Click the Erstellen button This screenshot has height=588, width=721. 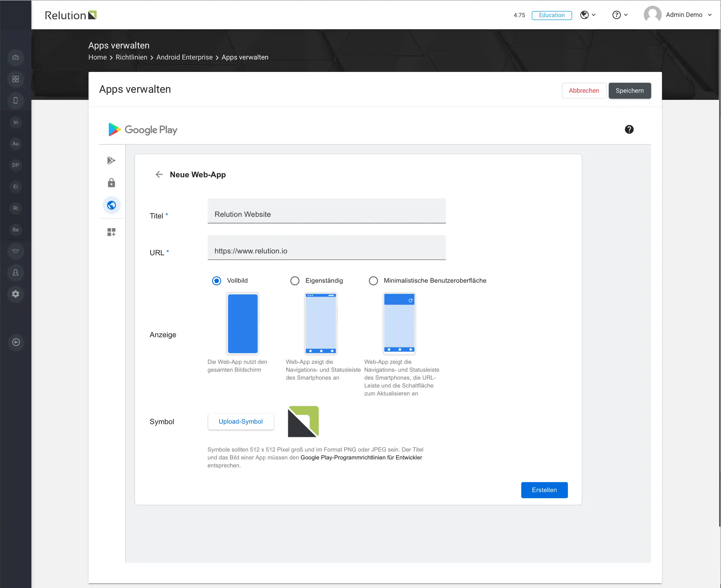[544, 490]
